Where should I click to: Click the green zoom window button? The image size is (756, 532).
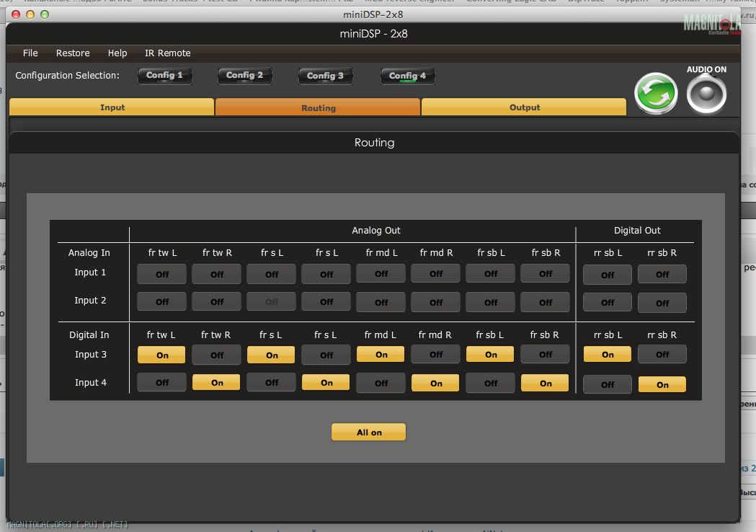click(45, 14)
